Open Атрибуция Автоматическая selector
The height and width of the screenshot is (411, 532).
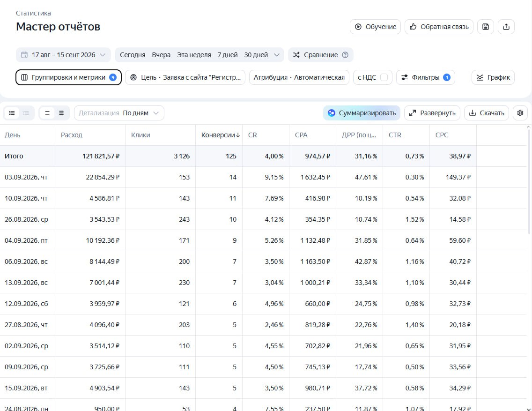pos(299,77)
